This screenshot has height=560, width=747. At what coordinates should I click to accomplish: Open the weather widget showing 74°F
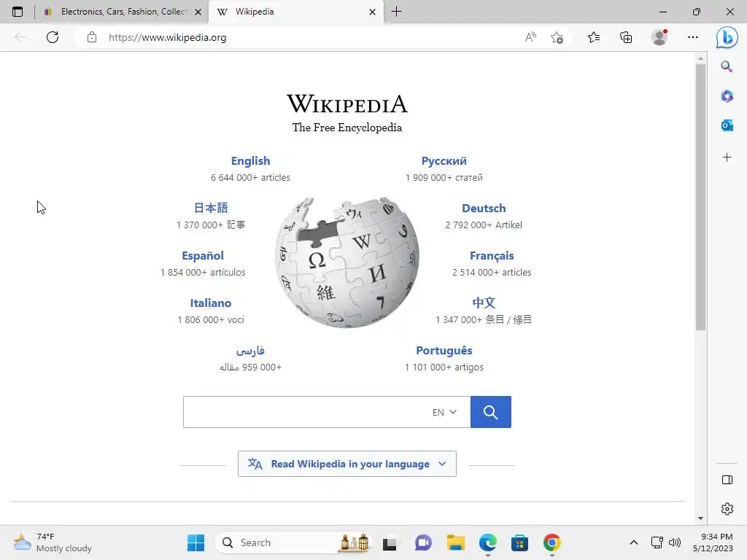click(53, 542)
